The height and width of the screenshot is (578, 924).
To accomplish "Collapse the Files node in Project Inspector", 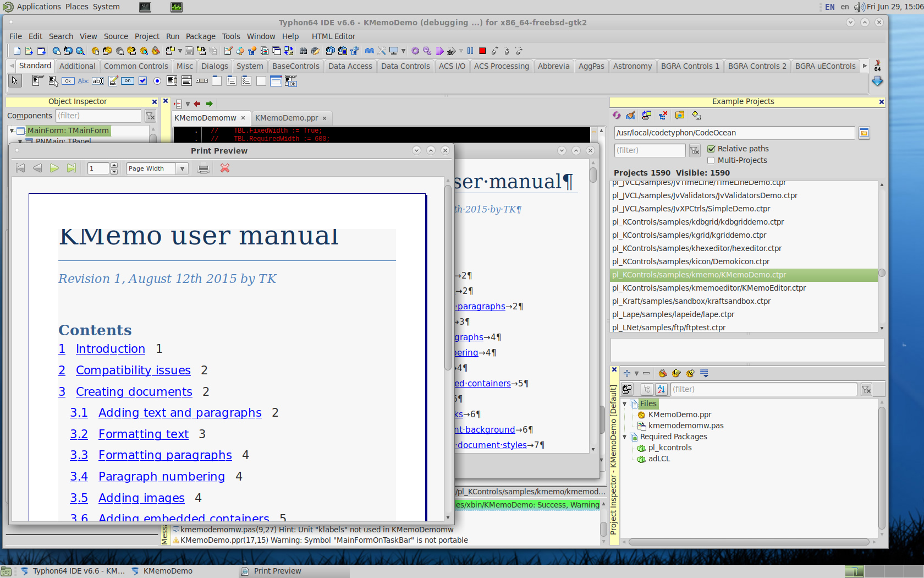I will (x=625, y=403).
